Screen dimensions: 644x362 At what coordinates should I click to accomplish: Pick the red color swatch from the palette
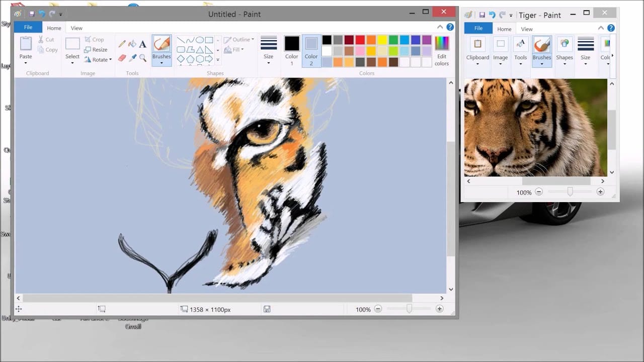point(359,39)
